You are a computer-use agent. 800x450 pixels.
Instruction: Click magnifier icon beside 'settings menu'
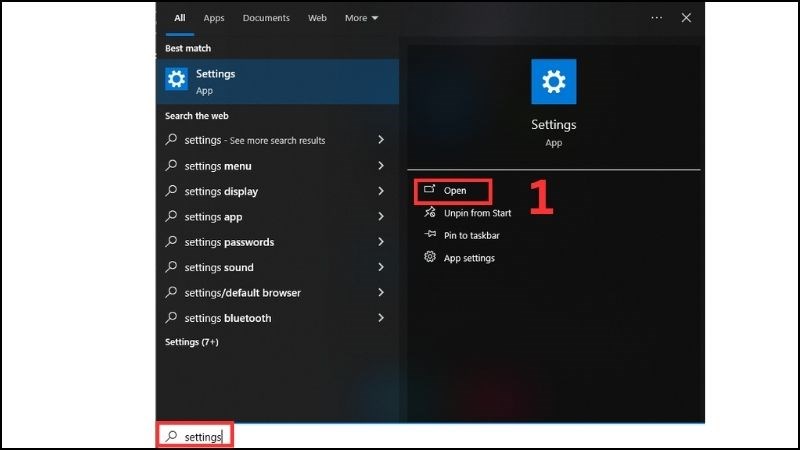click(x=171, y=165)
